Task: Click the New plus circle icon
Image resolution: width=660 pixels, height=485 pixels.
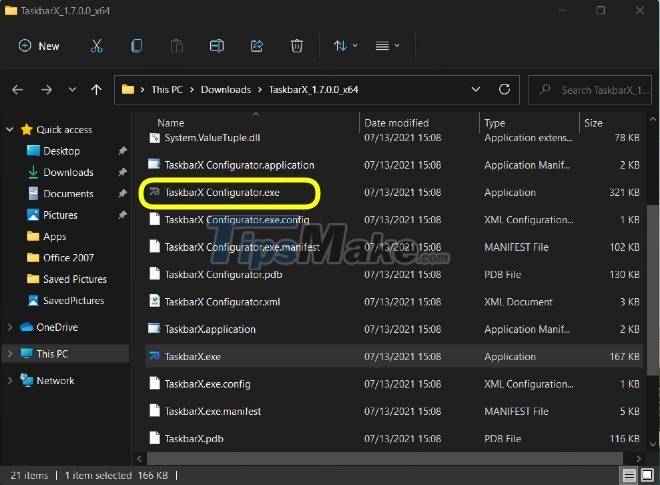Action: click(x=25, y=45)
